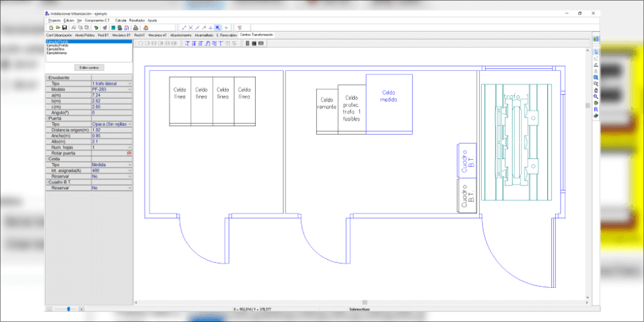Click the zoom window icon on right toolbar
Viewport: 644px width, 322px height.
(595, 77)
